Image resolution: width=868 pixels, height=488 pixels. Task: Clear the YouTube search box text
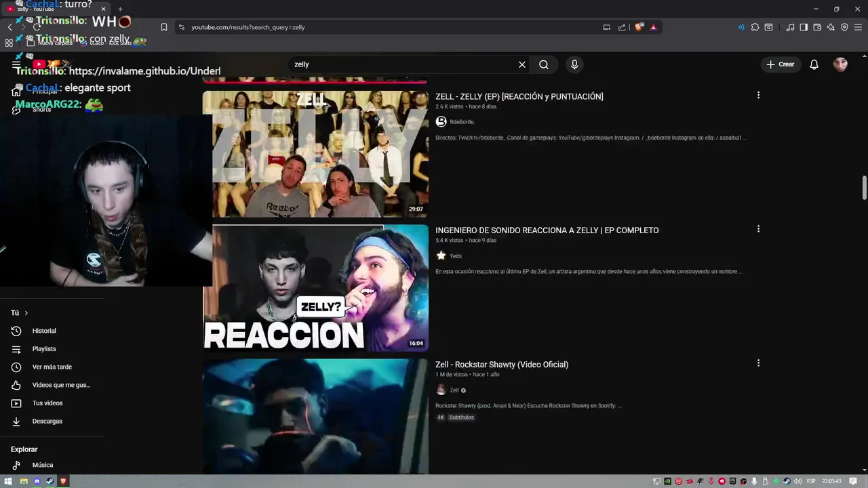tap(522, 64)
